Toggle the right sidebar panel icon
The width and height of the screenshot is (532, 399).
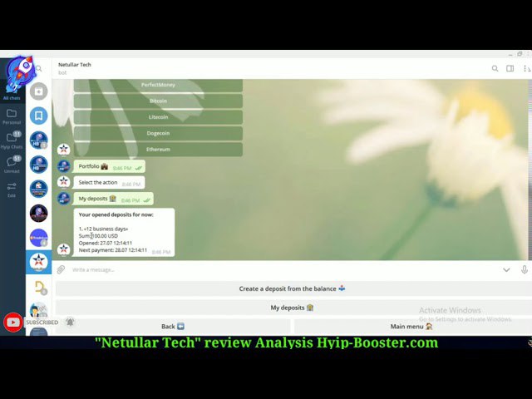(x=510, y=68)
